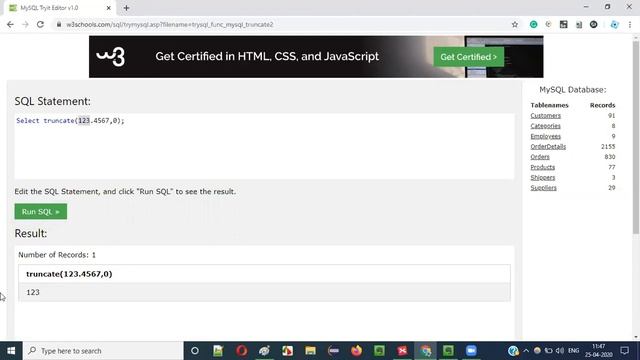
Task: Select the MySQL Tryit Editor v1.0 tab
Action: [60, 8]
